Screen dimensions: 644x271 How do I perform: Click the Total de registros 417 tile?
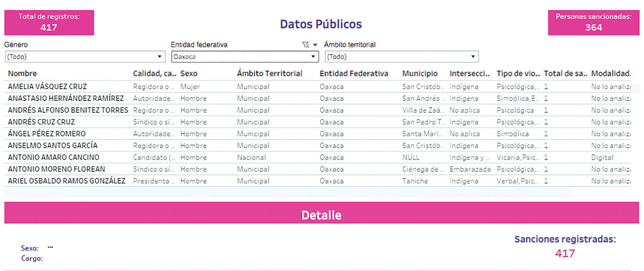coord(49,22)
